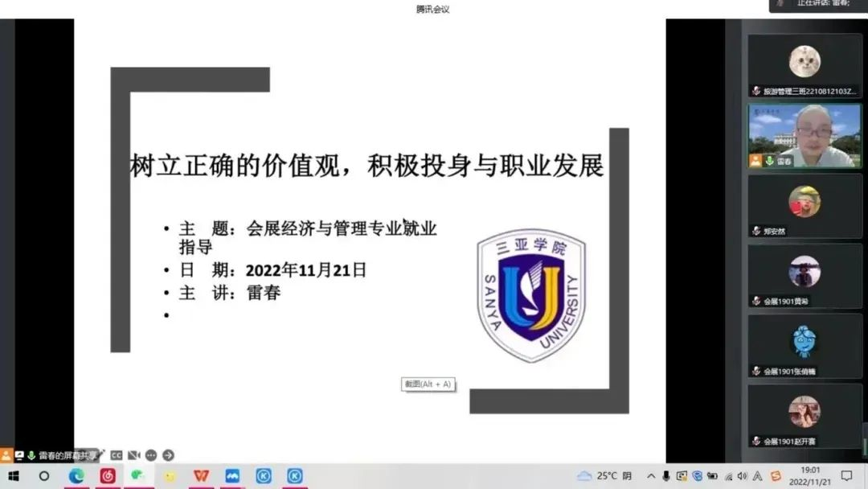This screenshot has width=868, height=489.
Task: Open the 19:01 clock and date flyout
Action: (x=810, y=476)
